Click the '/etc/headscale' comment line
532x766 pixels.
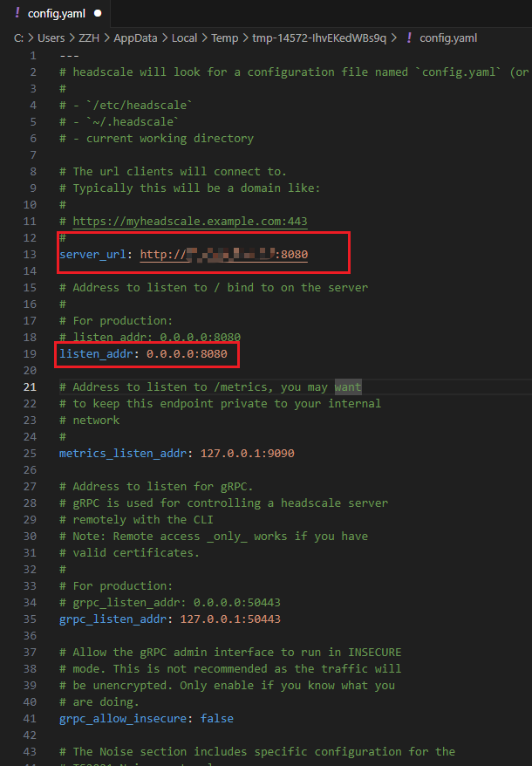point(126,105)
